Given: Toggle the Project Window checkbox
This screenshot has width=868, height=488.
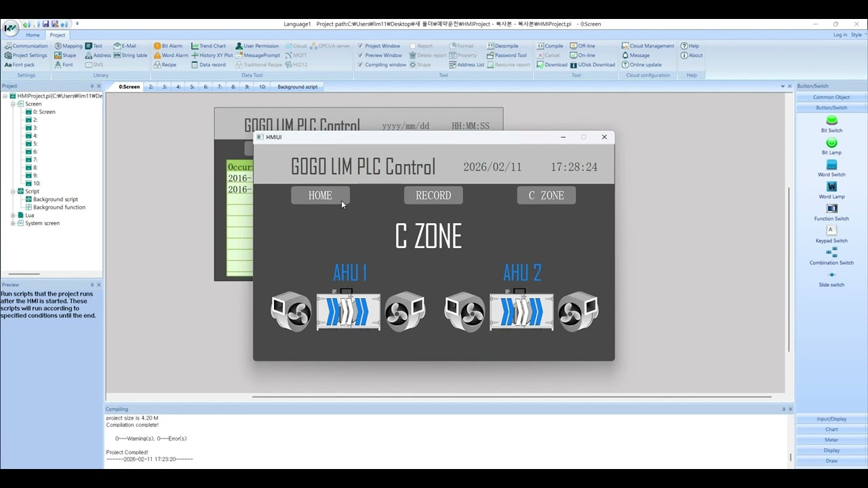Looking at the screenshot, I should click(360, 46).
